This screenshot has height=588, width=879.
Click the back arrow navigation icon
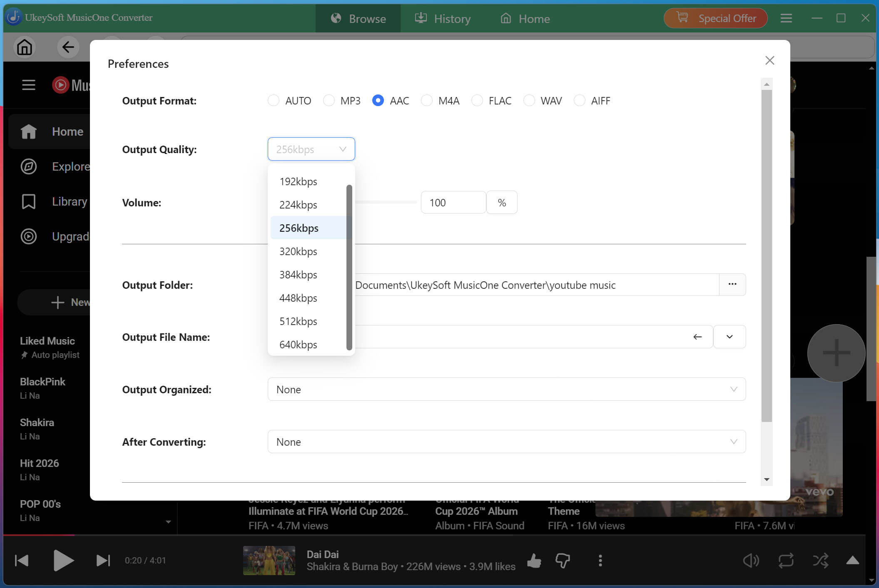pos(68,47)
